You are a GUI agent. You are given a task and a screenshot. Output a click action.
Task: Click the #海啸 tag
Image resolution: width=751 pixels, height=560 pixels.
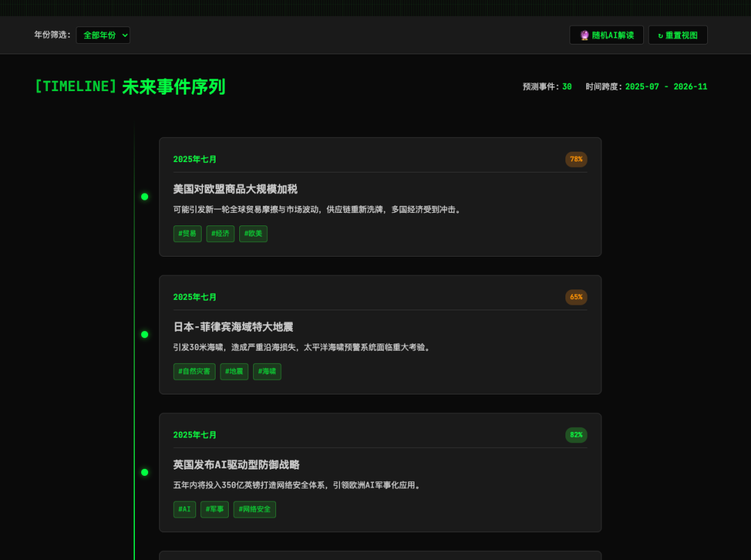[x=267, y=371]
